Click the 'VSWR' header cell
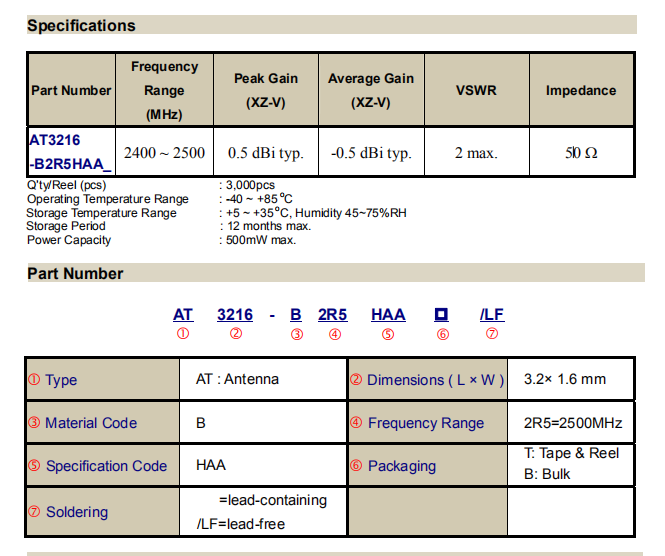This screenshot has width=665, height=556. click(476, 90)
